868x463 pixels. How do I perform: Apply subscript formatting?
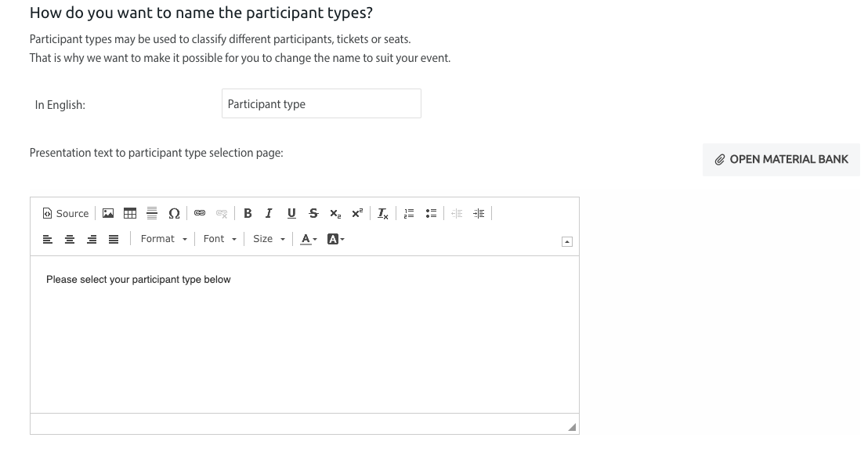pyautogui.click(x=335, y=213)
